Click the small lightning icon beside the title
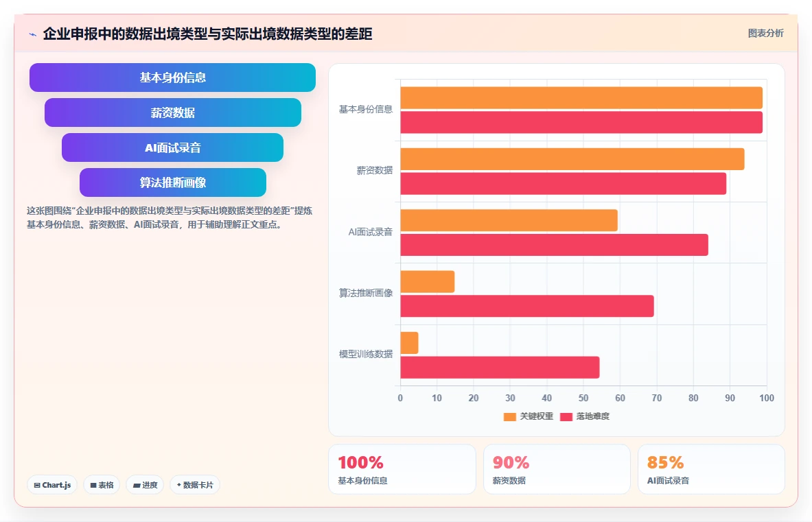The image size is (812, 522). click(x=33, y=35)
